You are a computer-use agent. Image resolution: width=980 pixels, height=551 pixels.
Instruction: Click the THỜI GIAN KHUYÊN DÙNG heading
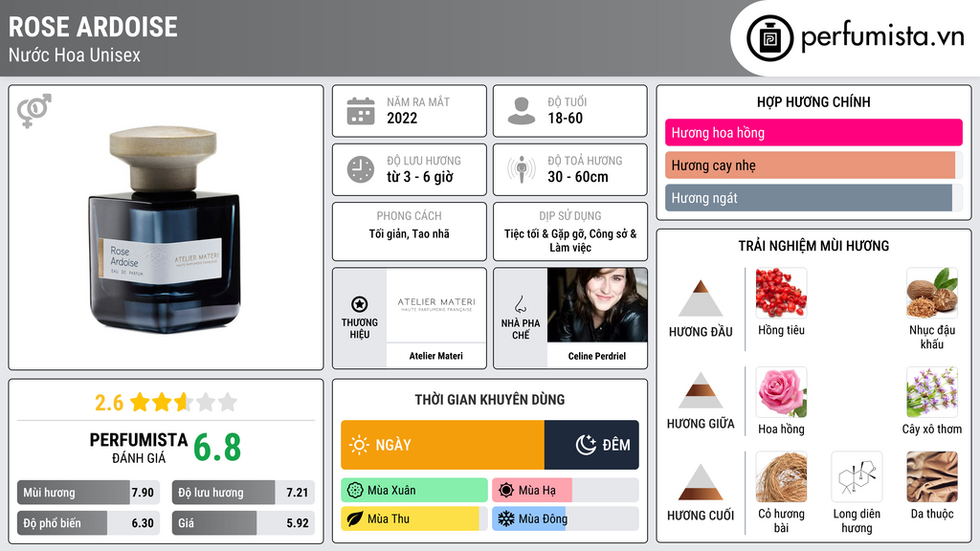(x=490, y=400)
